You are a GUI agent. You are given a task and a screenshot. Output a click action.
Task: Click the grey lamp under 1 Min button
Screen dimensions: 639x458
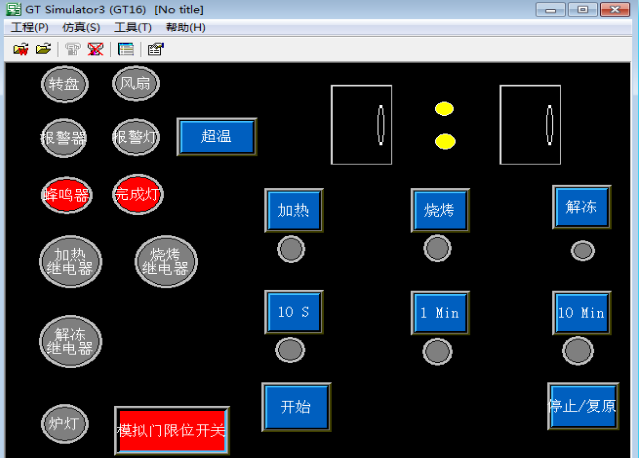coord(437,352)
